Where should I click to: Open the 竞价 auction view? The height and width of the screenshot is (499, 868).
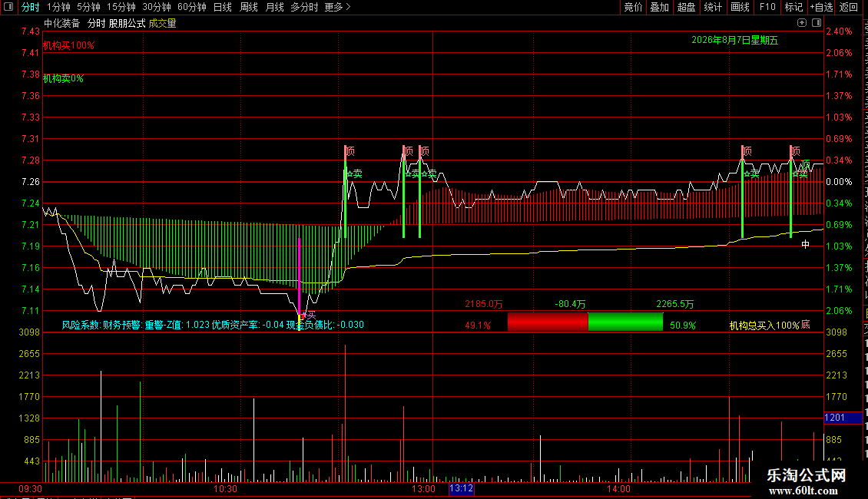(633, 7)
